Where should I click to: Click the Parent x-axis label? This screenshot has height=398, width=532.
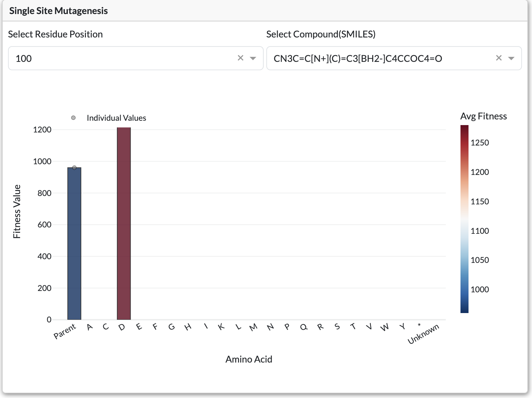pos(65,331)
